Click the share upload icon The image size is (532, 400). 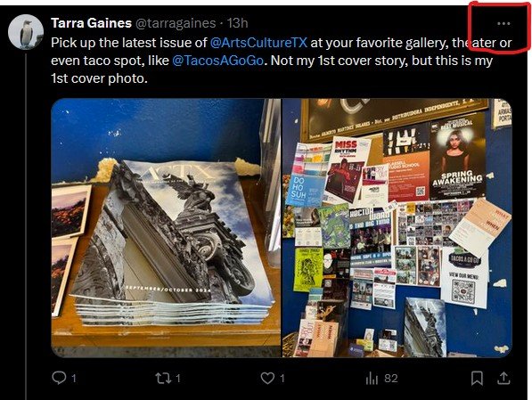pyautogui.click(x=503, y=378)
